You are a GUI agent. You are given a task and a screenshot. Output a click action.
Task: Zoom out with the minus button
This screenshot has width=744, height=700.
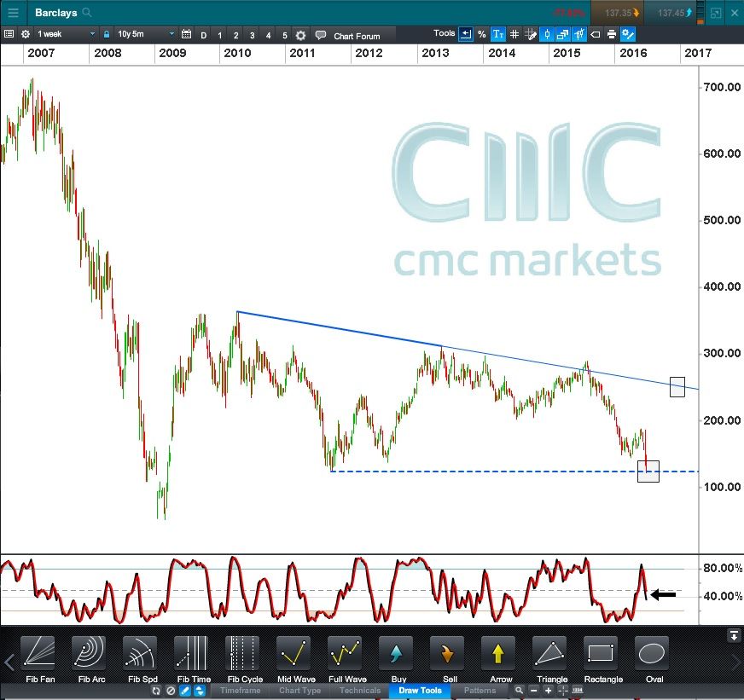click(x=533, y=691)
